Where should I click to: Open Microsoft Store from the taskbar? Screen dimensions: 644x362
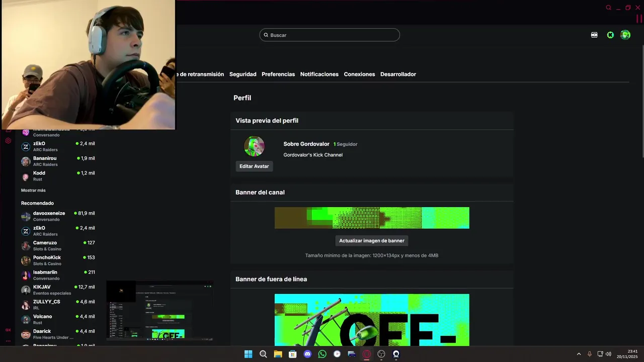293,354
